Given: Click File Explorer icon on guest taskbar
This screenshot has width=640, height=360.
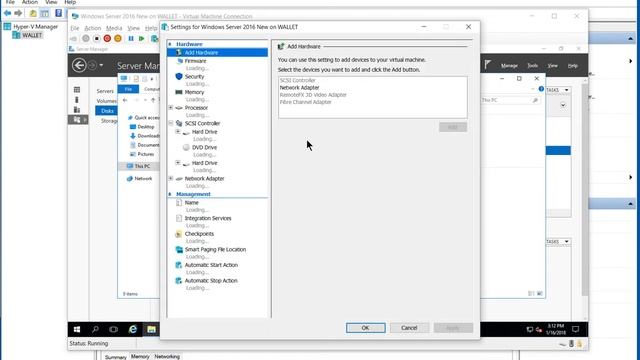Looking at the screenshot, I should (x=151, y=329).
